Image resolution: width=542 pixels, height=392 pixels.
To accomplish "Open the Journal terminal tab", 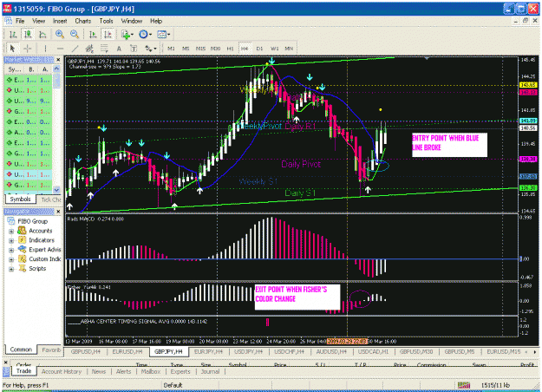I will pos(210,371).
